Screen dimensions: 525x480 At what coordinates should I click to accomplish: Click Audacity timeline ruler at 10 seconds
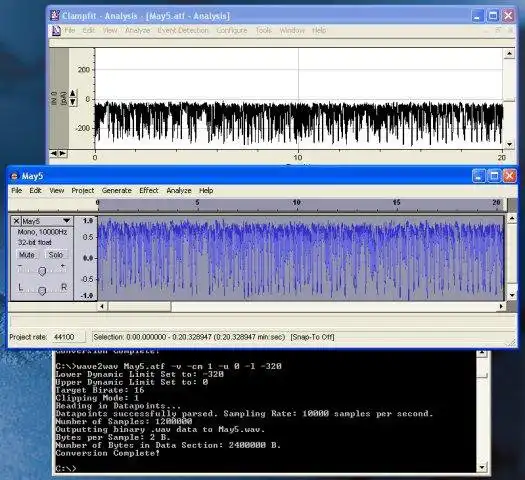pyautogui.click(x=296, y=203)
